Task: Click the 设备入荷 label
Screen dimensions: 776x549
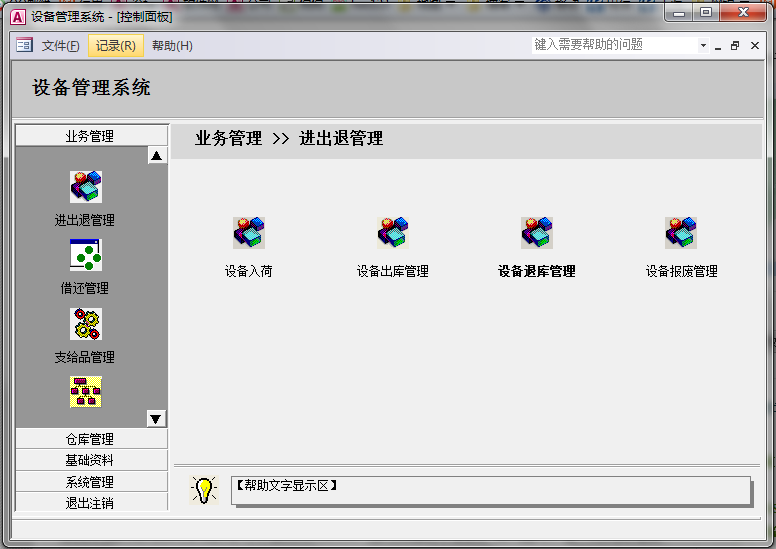Action: coord(248,271)
